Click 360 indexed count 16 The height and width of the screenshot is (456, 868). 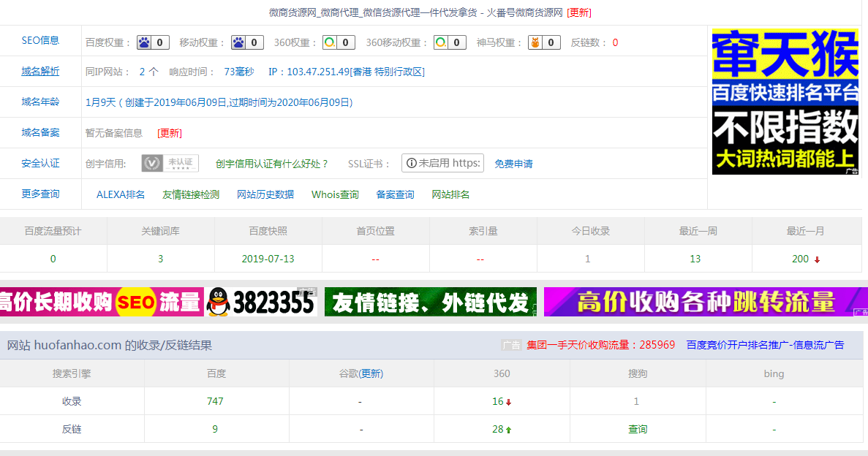[x=498, y=401]
